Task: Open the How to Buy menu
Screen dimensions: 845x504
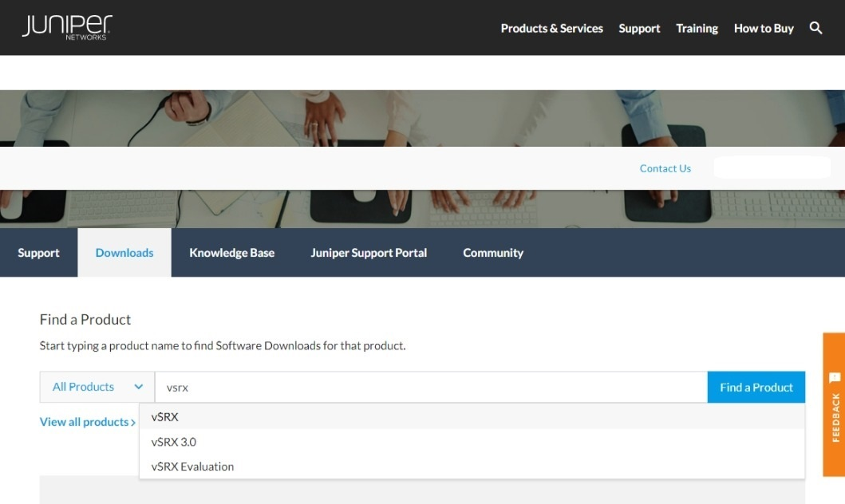Action: 764,28
